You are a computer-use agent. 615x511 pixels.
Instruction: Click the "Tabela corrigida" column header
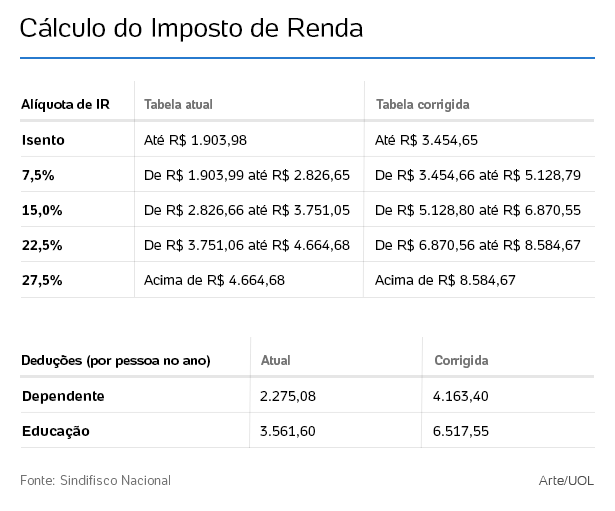click(x=422, y=104)
